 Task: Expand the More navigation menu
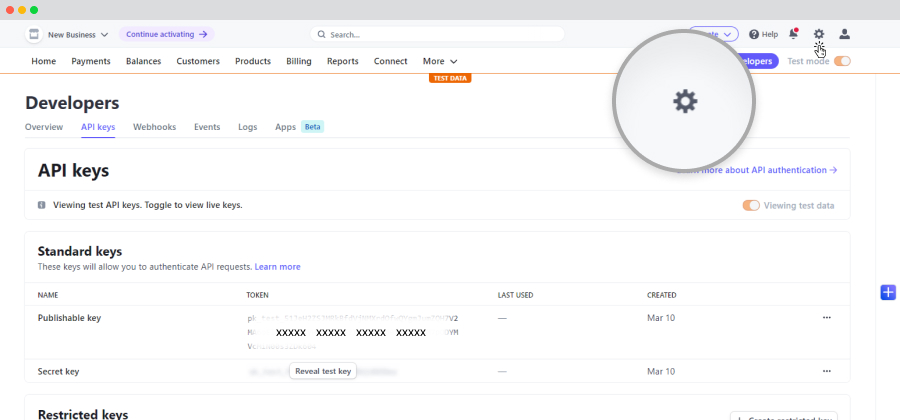pos(440,61)
